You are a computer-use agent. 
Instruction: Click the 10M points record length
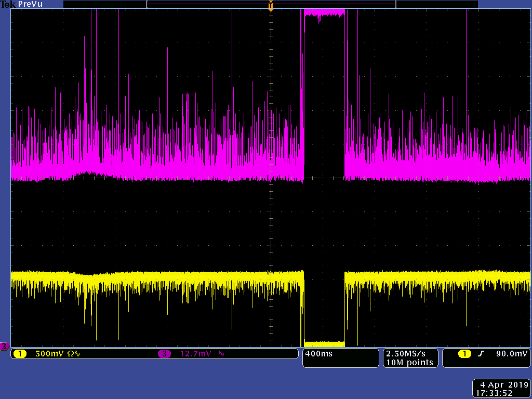pos(409,362)
